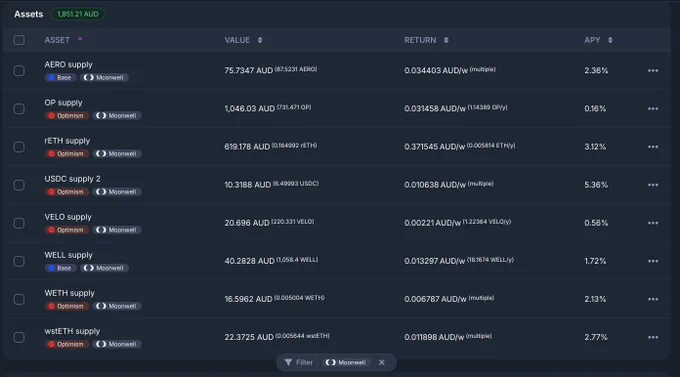This screenshot has height=377, width=680.
Task: Sort by the APY column arrows
Action: 610,40
